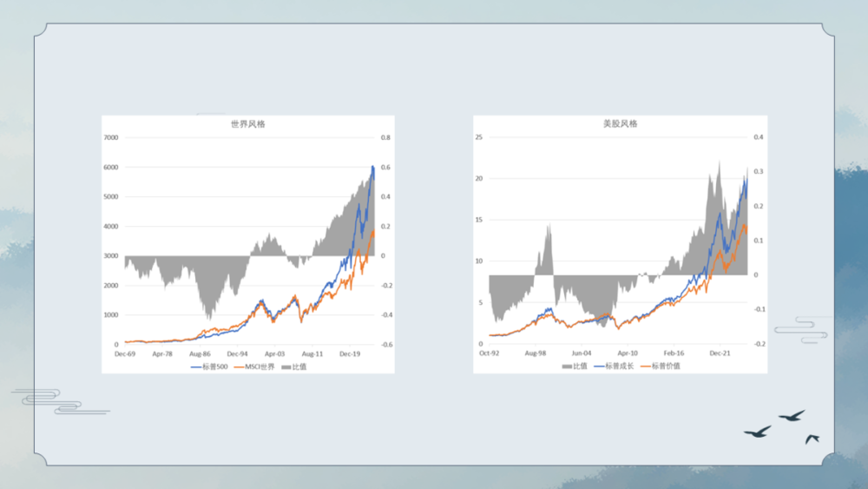Select 比值 legend in 世界风格 chart
This screenshot has height=489, width=868.
point(294,367)
